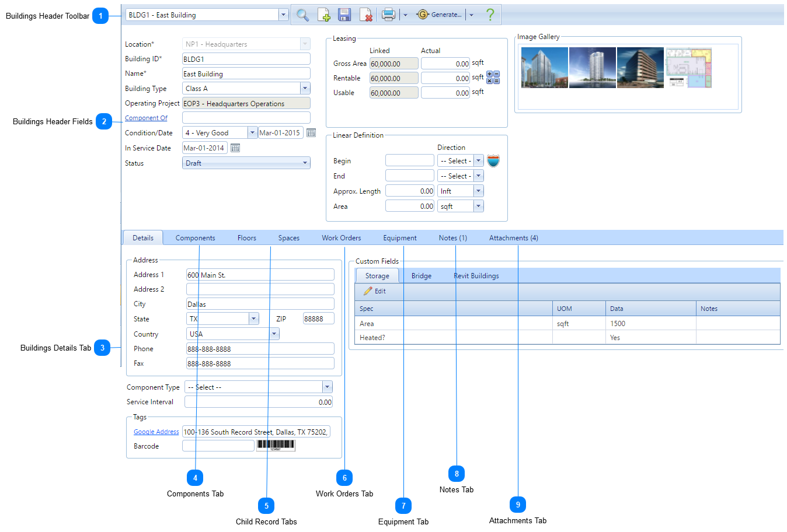Click the Gross Area Actual field

pyautogui.click(x=445, y=64)
